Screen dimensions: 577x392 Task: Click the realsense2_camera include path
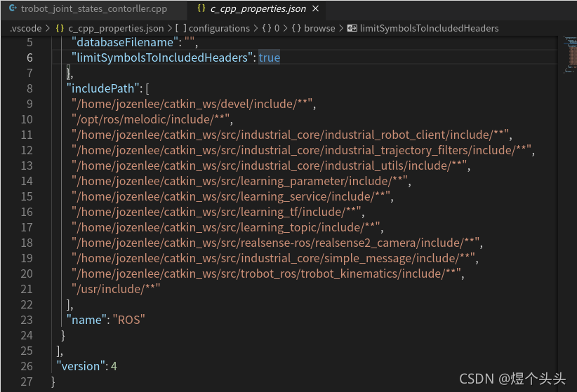pos(276,243)
